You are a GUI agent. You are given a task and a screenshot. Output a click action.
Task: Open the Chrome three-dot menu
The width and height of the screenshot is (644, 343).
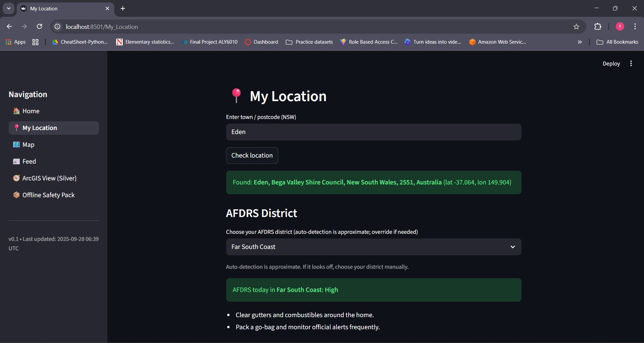635,27
